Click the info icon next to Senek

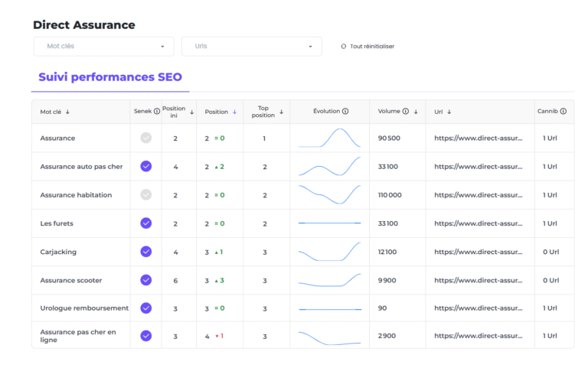click(x=157, y=112)
